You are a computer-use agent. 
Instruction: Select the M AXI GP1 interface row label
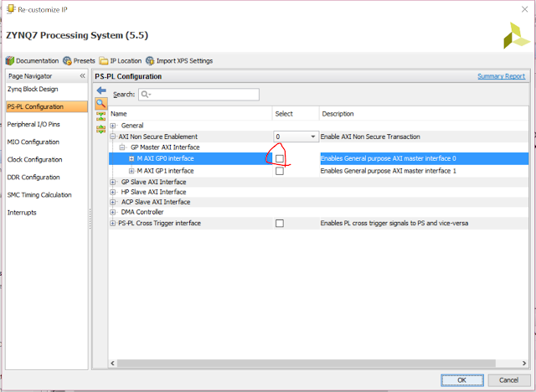click(x=166, y=171)
